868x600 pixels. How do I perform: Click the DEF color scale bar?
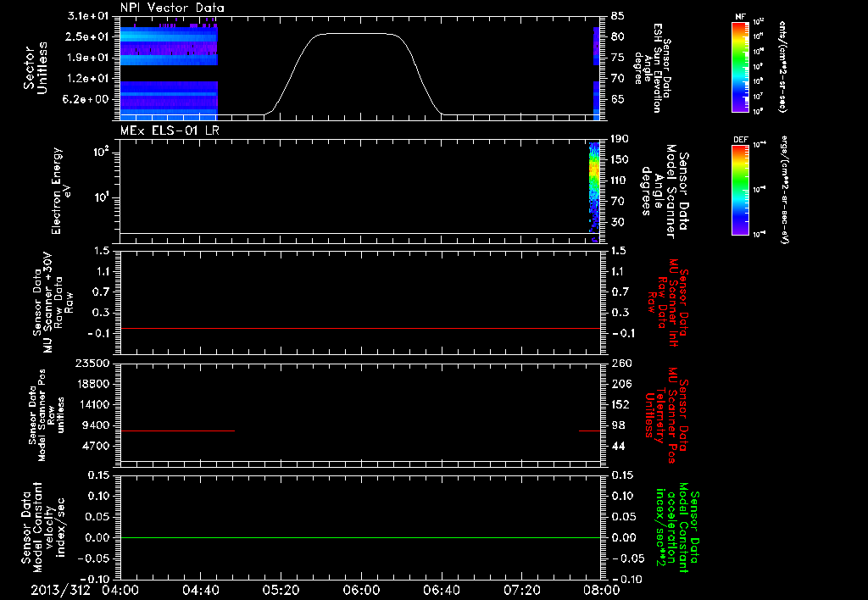740,190
